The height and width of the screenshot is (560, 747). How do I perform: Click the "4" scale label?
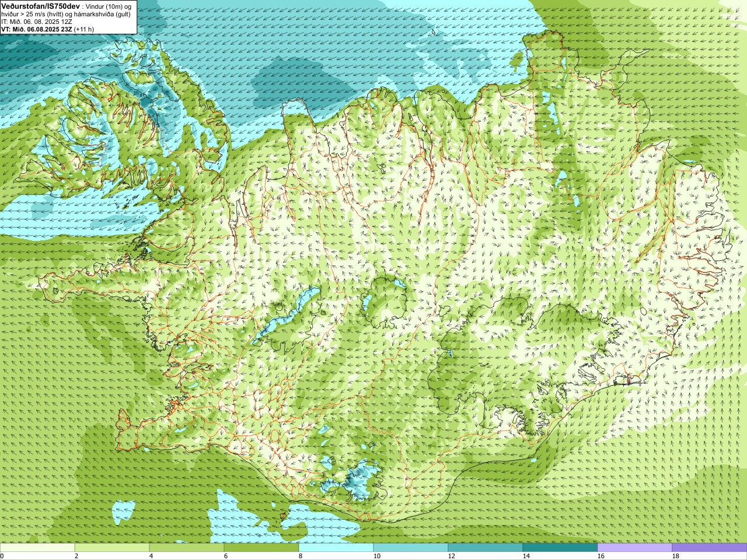click(151, 556)
